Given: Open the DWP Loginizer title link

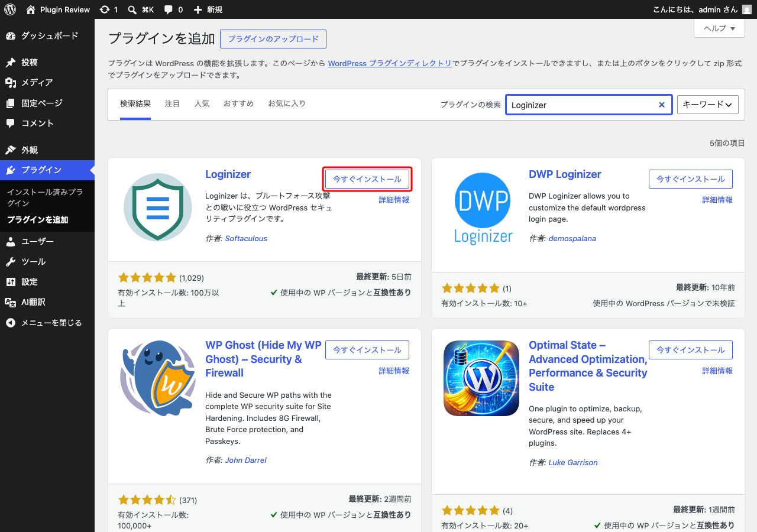Looking at the screenshot, I should point(565,174).
